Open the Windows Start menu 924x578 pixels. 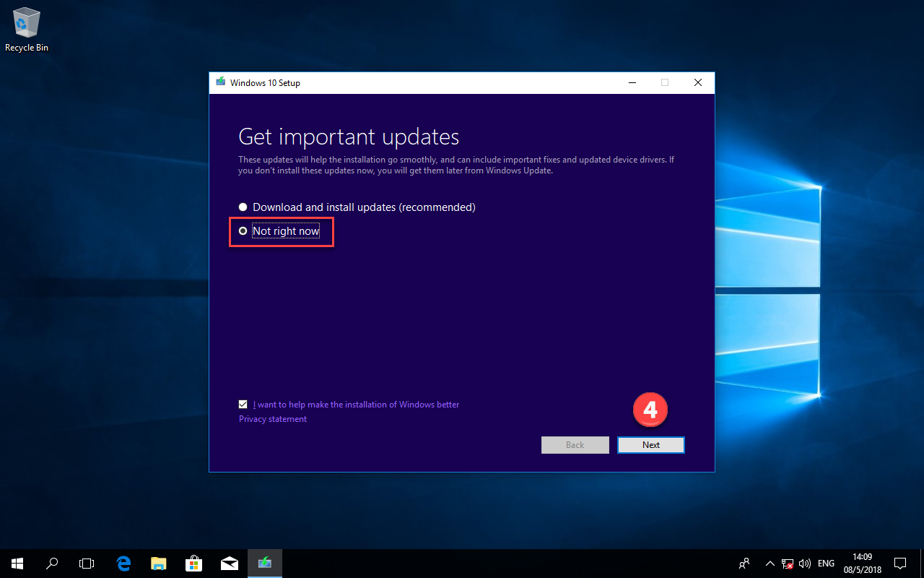point(17,564)
